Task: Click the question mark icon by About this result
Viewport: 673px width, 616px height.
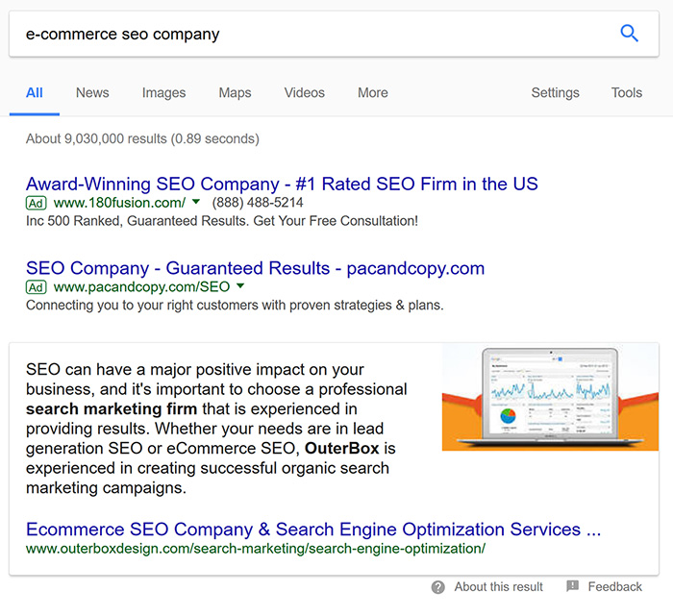Action: pos(437,587)
